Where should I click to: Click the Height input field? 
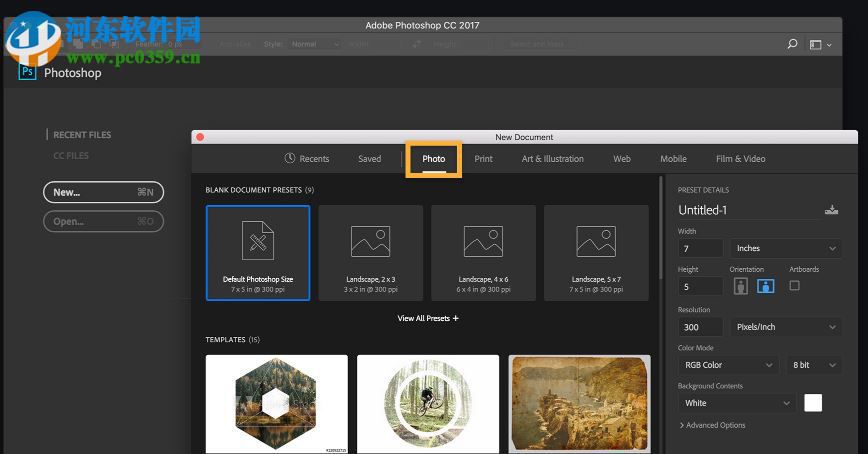pos(700,286)
